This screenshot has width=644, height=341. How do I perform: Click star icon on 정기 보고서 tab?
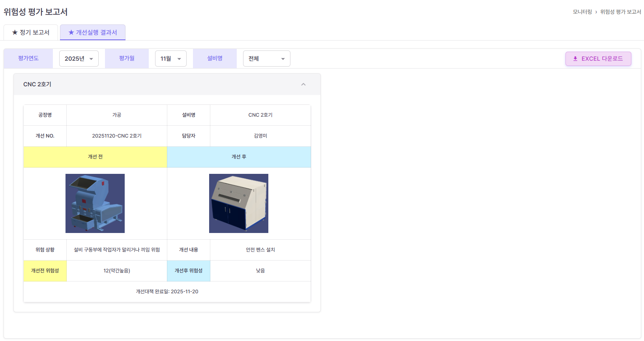[x=15, y=32]
